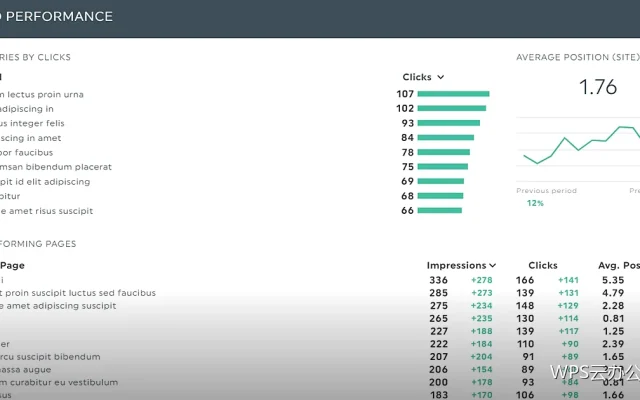Image resolution: width=640 pixels, height=400 pixels.
Task: Select the query ending 'scing in amet'
Action: [x=31, y=138]
